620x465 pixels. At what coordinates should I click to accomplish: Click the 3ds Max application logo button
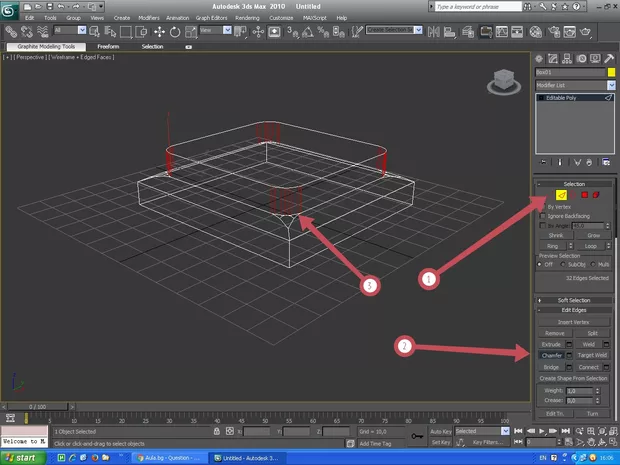pyautogui.click(x=10, y=10)
